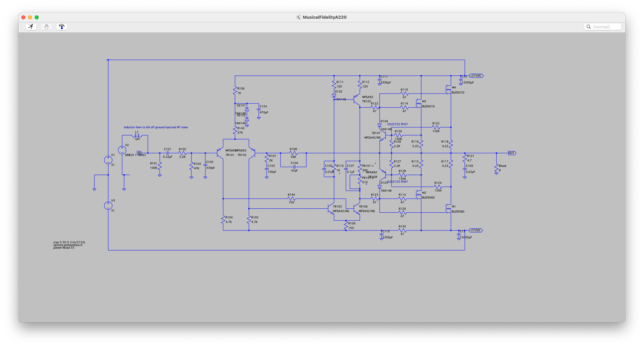644x347 pixels.
Task: Click the R113 resistor label
Action: pyautogui.click(x=402, y=195)
